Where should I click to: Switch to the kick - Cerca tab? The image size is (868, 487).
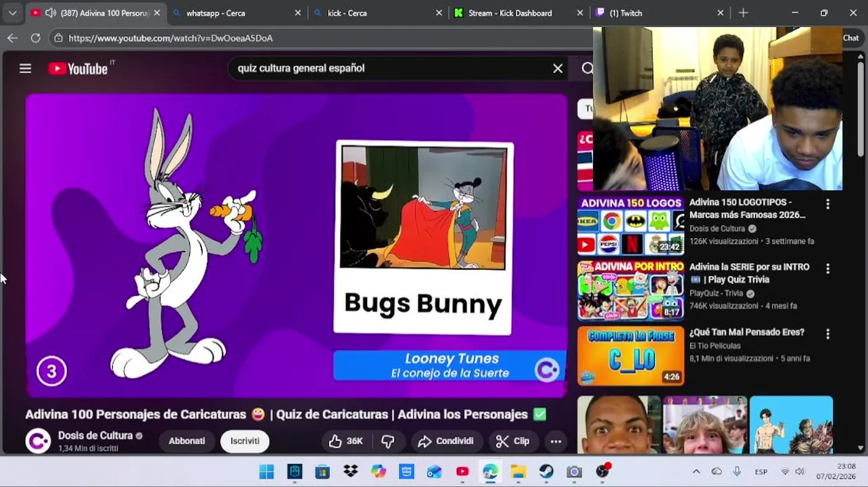(379, 13)
